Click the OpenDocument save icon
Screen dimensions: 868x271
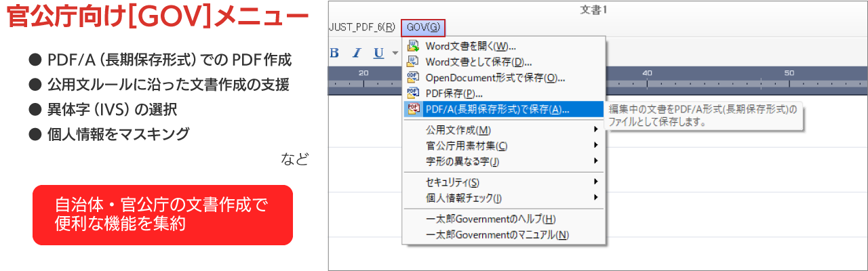pyautogui.click(x=412, y=78)
